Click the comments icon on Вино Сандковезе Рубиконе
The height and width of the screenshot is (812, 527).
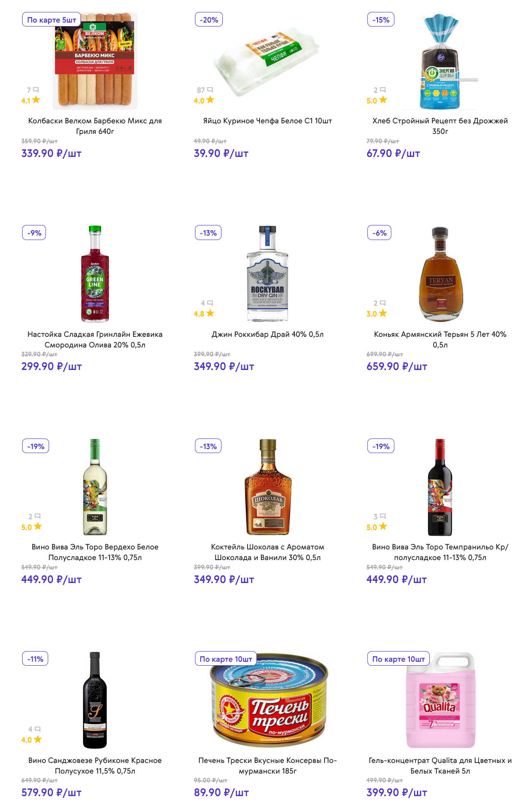pyautogui.click(x=38, y=729)
